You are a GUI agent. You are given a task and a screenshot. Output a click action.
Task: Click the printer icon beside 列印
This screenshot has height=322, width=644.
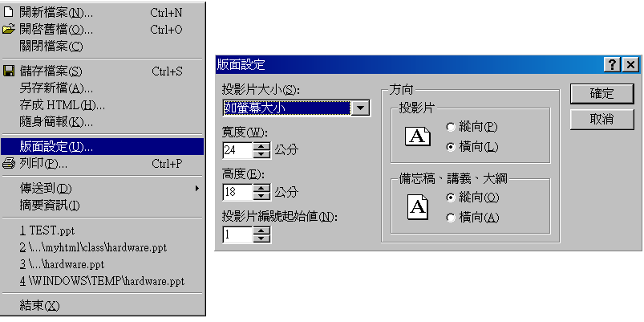[9, 164]
